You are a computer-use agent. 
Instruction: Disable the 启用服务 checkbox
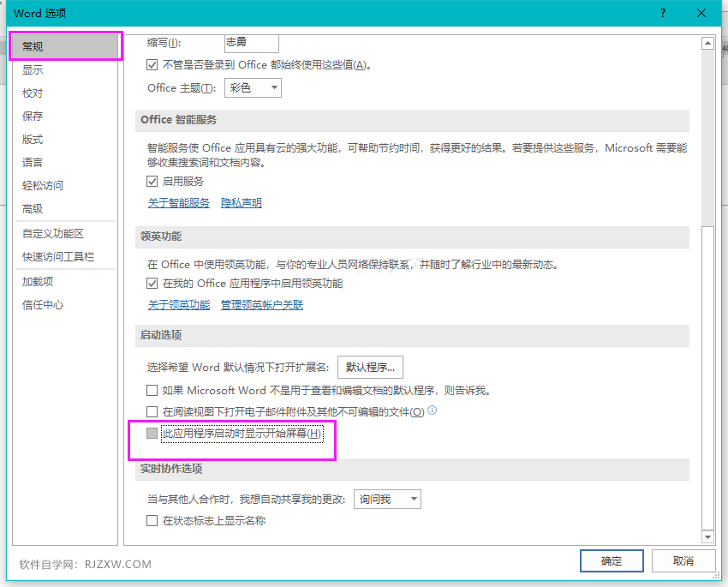(x=152, y=181)
